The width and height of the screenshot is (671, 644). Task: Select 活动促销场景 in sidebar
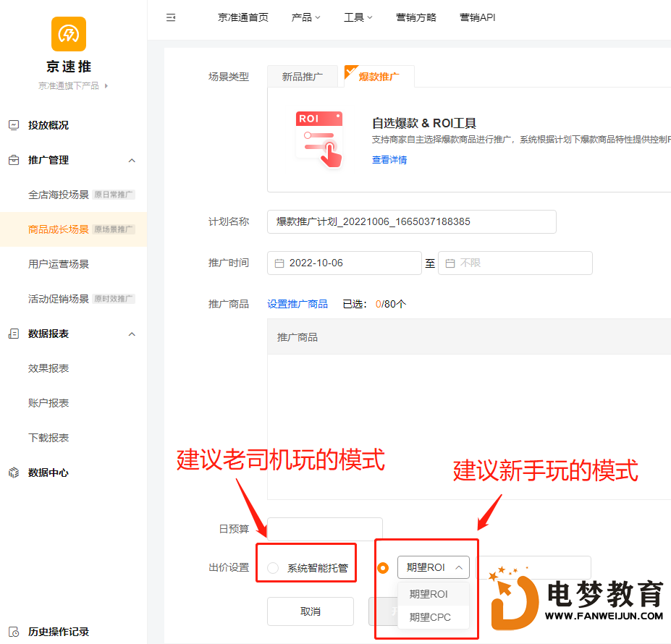pos(59,299)
